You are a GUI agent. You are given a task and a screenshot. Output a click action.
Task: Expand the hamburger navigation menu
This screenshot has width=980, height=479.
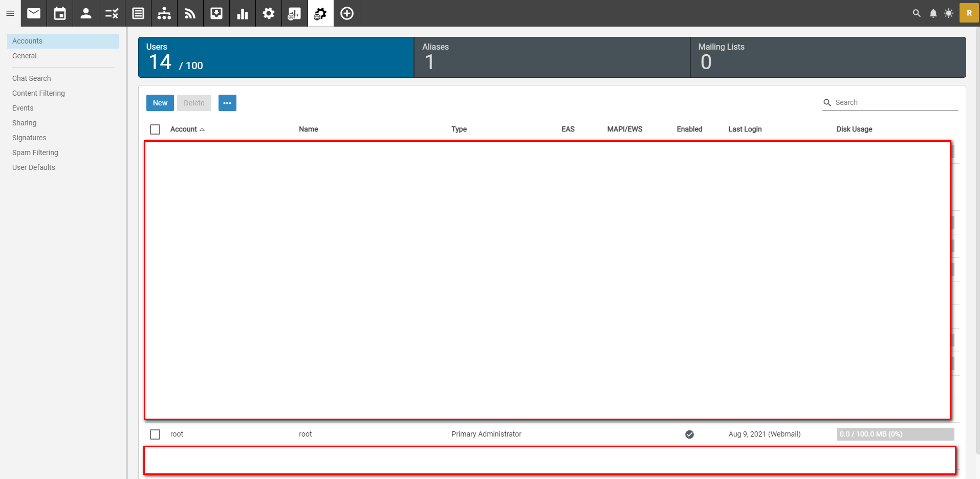10,13
